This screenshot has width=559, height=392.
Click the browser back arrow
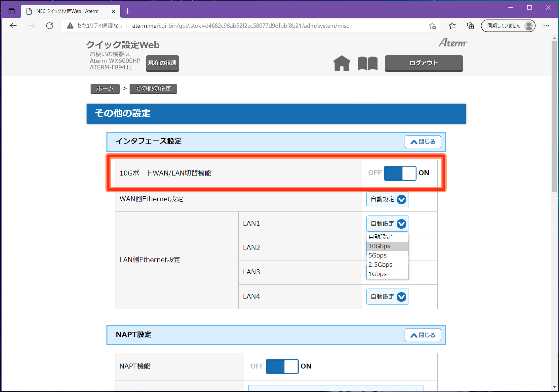pyautogui.click(x=13, y=26)
